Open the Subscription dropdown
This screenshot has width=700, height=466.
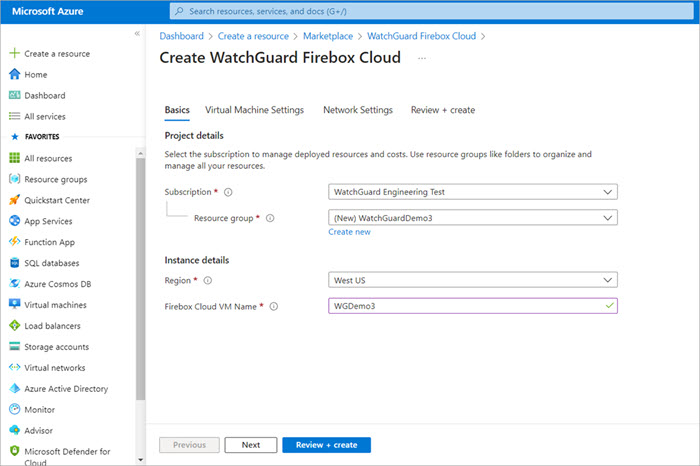point(473,192)
